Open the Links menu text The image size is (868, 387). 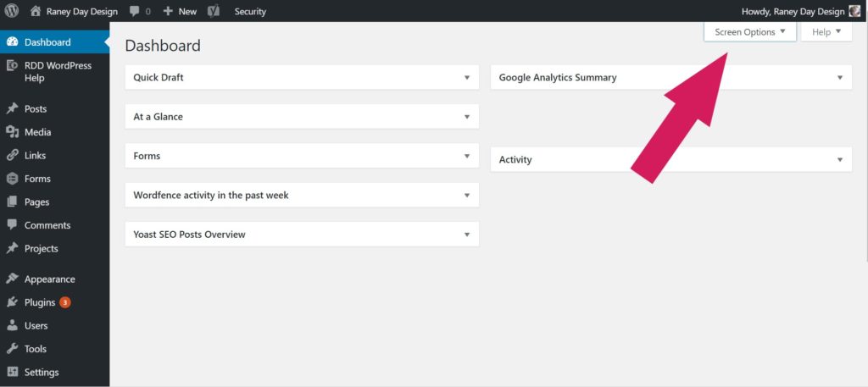[35, 155]
